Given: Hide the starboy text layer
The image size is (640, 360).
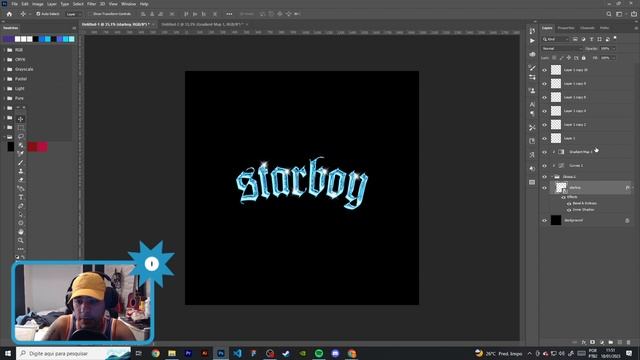Looking at the screenshot, I should (x=544, y=188).
